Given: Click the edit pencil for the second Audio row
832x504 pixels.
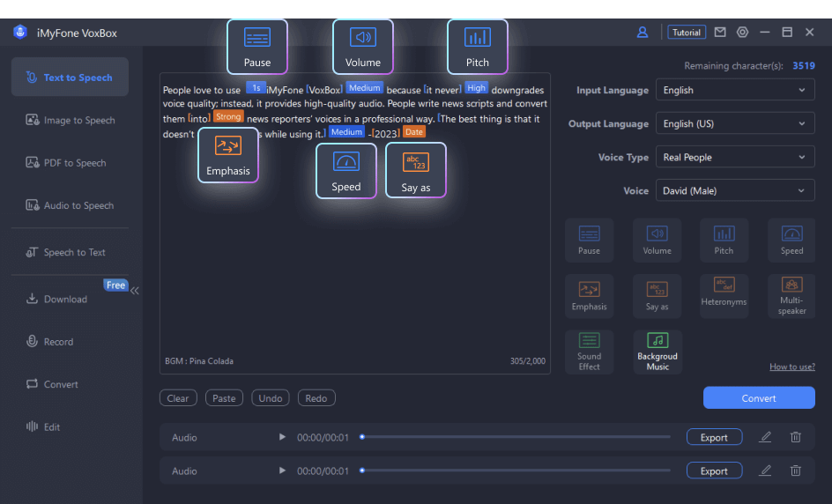Looking at the screenshot, I should [x=765, y=471].
